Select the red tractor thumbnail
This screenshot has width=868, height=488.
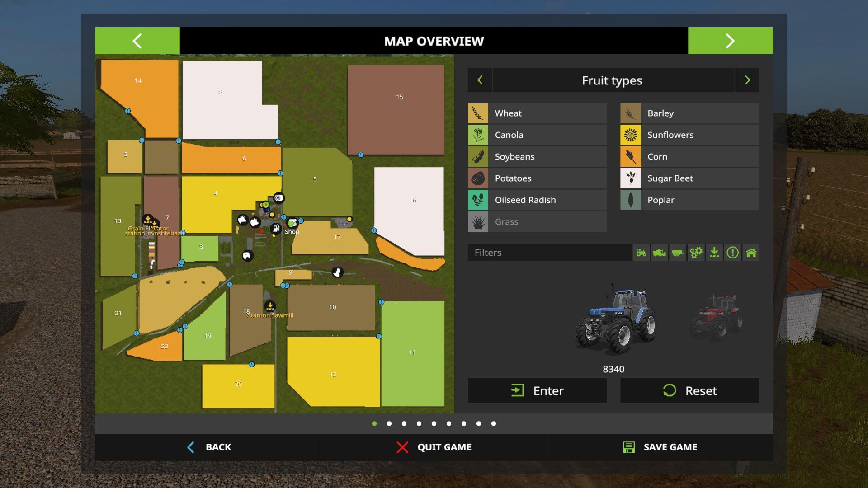tap(716, 316)
